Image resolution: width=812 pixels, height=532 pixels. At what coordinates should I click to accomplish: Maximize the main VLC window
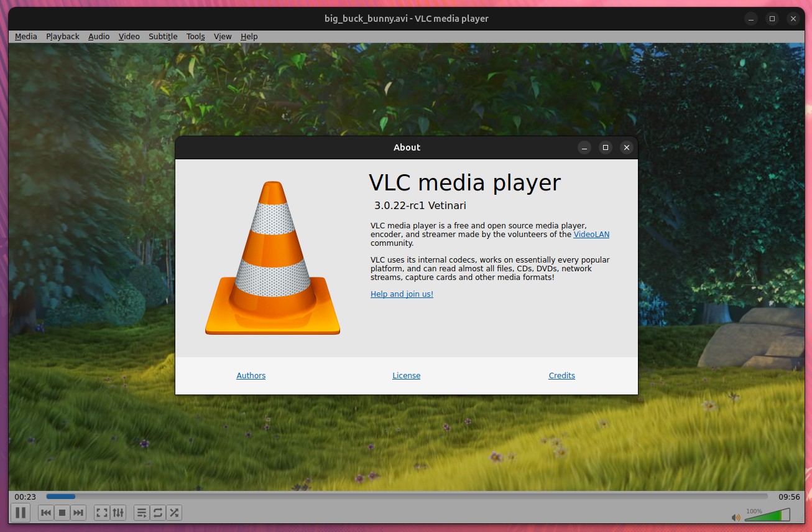pos(772,19)
